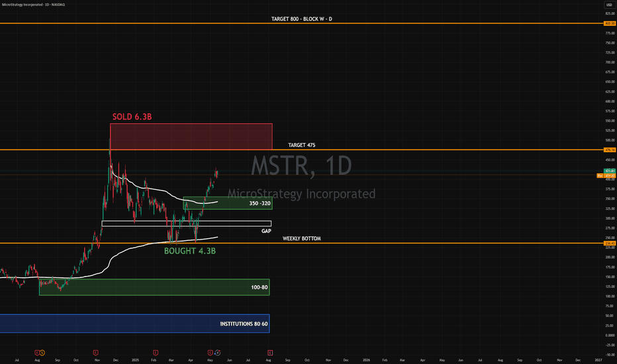Select the TARGET 800 - BLOCK W - D label

(x=302, y=19)
